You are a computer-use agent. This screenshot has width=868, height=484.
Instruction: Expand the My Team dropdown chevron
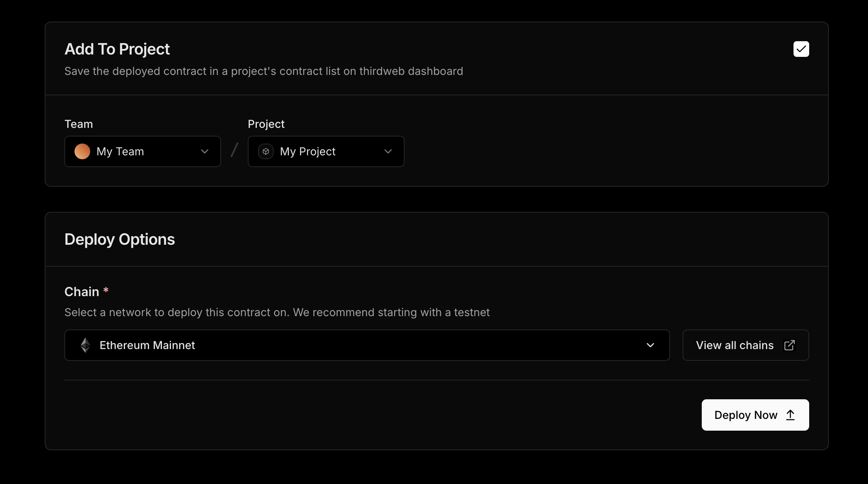point(205,151)
